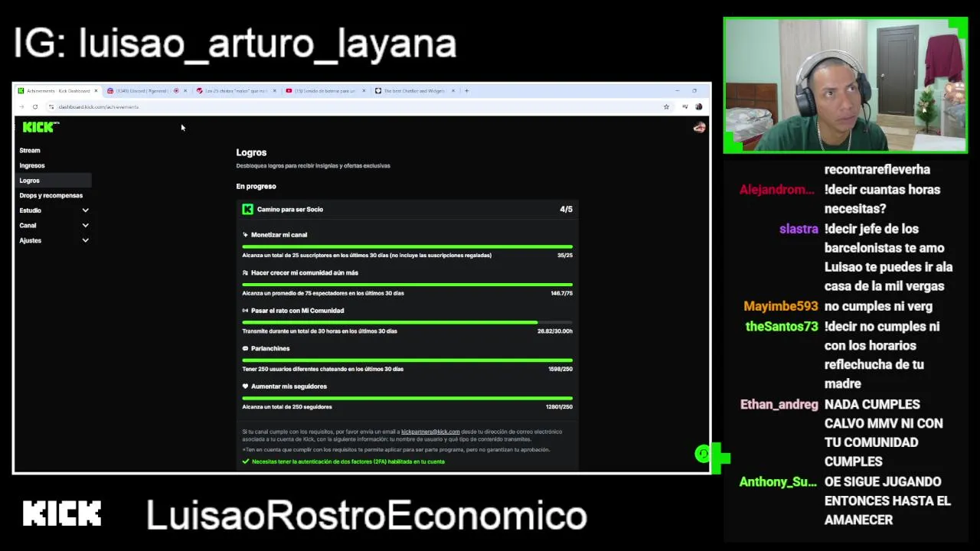
Task: Close the Discord browser tab
Action: 185,90
